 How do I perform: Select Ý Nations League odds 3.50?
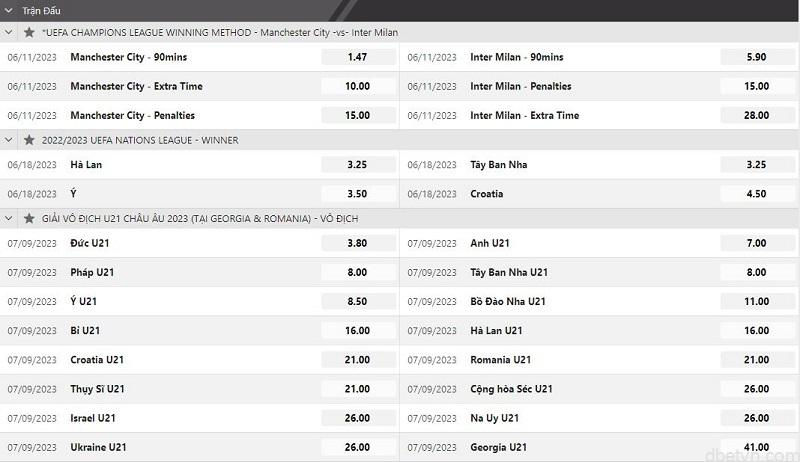tap(358, 194)
